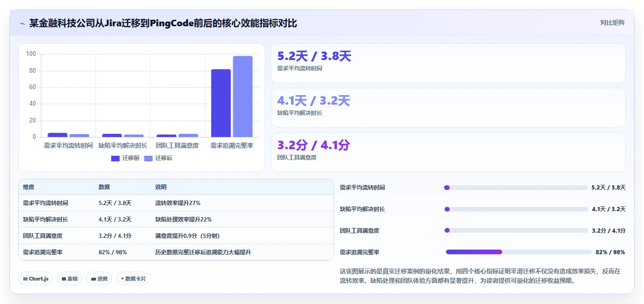
Task: Click the 迁移前 dark purple legend swatch
Action: click(x=115, y=158)
